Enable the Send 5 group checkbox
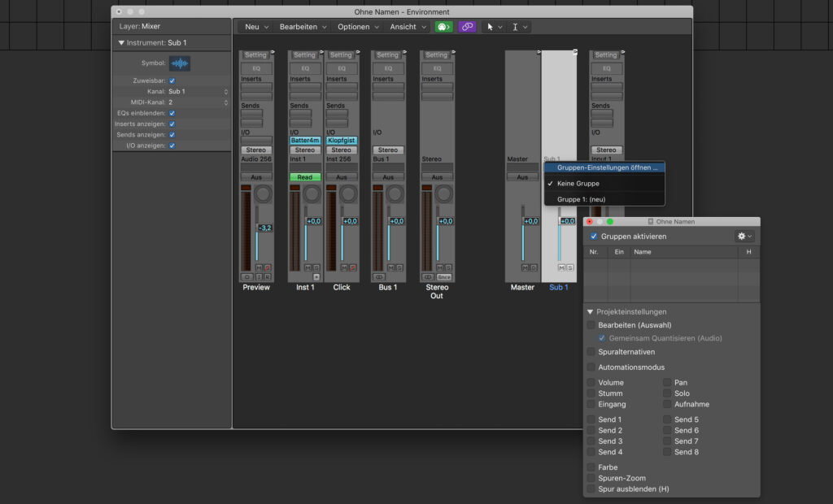Viewport: 833px width, 504px height. tap(667, 419)
